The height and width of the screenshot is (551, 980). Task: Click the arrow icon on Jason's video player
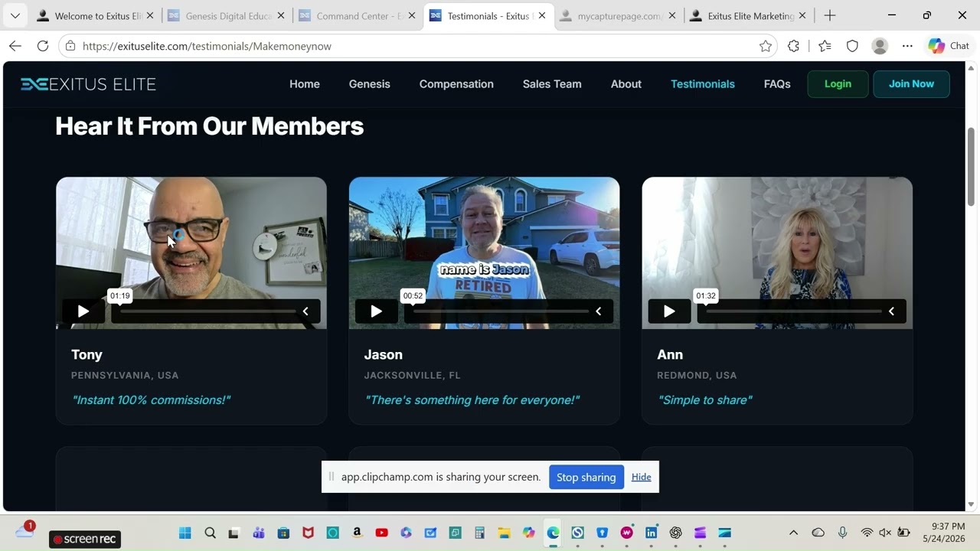599,311
